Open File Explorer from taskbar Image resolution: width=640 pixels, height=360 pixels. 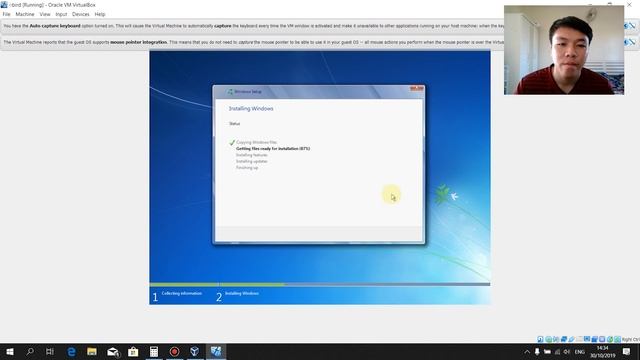(x=92, y=351)
